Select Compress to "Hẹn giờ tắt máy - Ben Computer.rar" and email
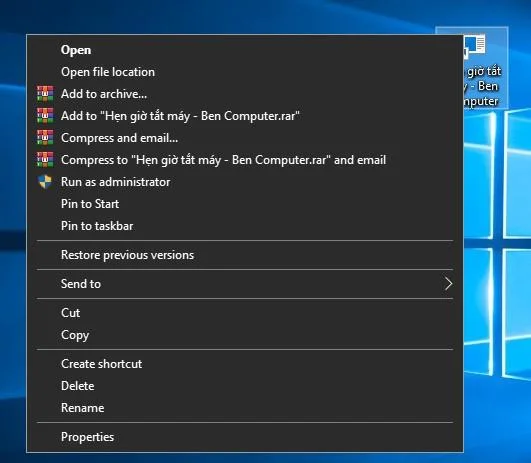This screenshot has height=463, width=531. [x=245, y=160]
